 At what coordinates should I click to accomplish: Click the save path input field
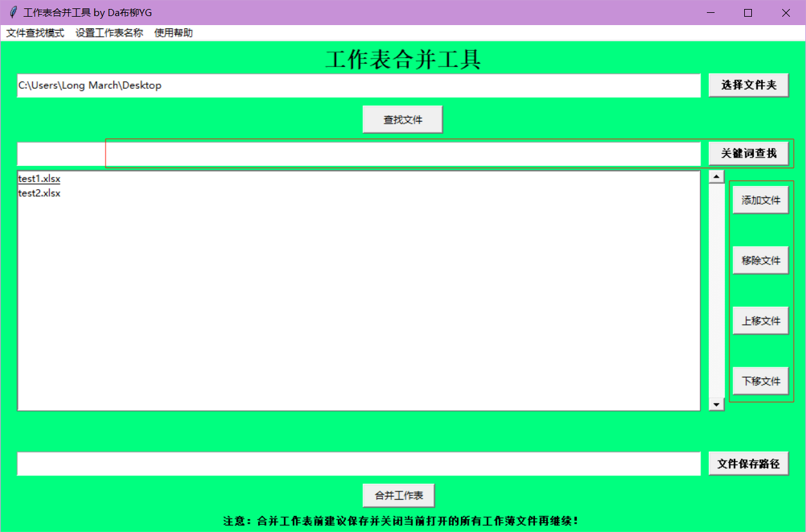(x=358, y=464)
